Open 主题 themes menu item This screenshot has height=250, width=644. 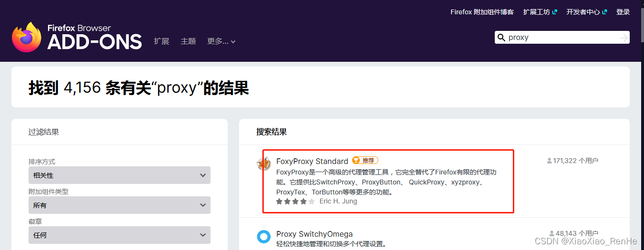pos(188,41)
